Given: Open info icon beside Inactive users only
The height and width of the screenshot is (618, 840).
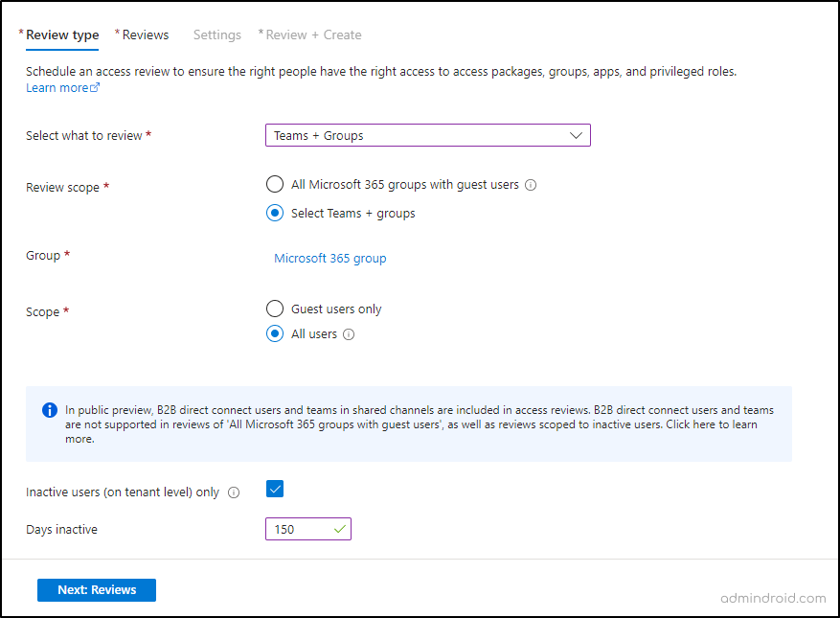Looking at the screenshot, I should point(234,492).
